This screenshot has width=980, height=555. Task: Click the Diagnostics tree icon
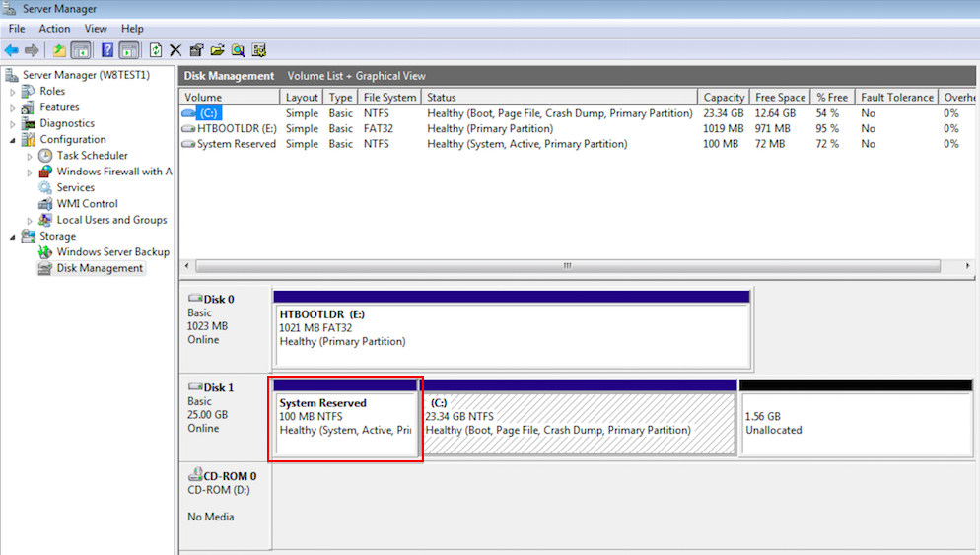29,124
